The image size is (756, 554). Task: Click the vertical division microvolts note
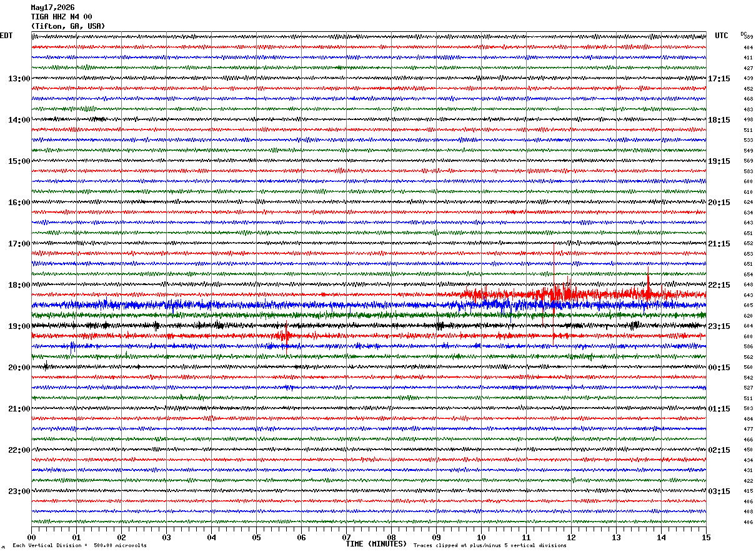[x=79, y=545]
